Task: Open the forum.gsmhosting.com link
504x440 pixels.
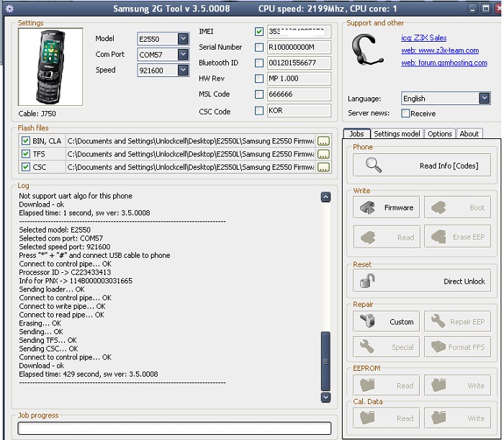Action: [x=444, y=63]
